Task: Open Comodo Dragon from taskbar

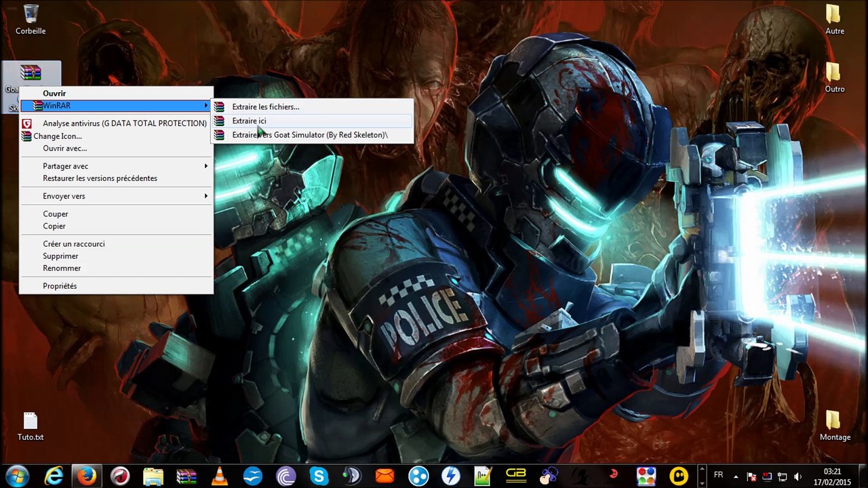Action: [120, 476]
